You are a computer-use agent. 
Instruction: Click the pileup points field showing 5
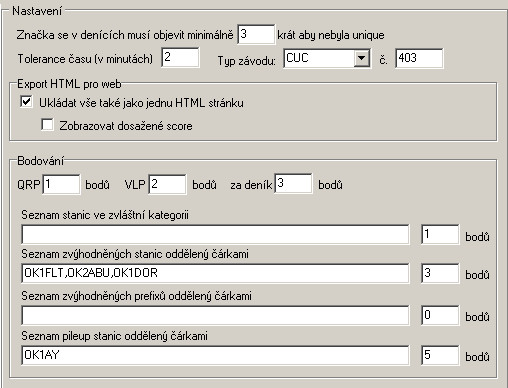pyautogui.click(x=440, y=355)
